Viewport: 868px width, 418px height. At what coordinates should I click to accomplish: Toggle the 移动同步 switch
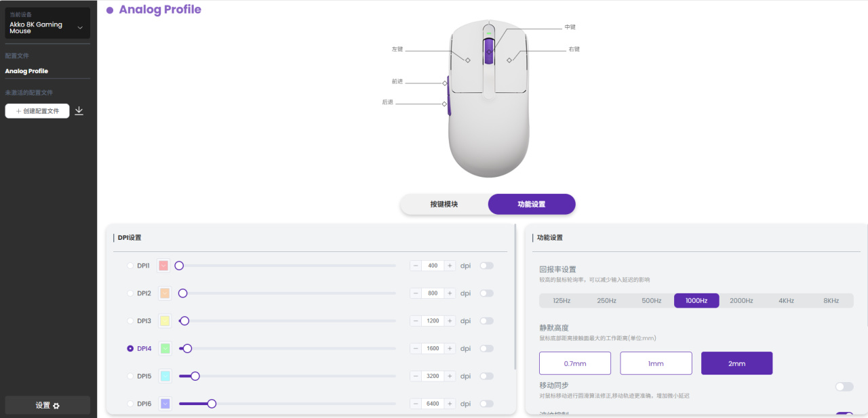tap(844, 386)
